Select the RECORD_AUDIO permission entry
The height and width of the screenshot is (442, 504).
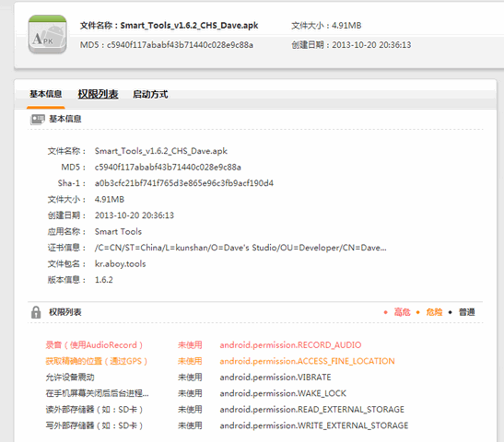pyautogui.click(x=290, y=345)
